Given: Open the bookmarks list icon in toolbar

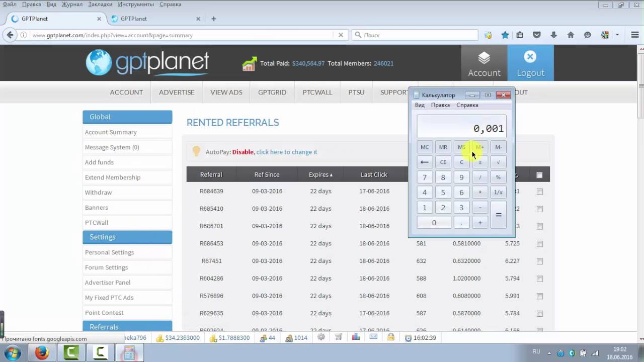Looking at the screenshot, I should (x=520, y=35).
